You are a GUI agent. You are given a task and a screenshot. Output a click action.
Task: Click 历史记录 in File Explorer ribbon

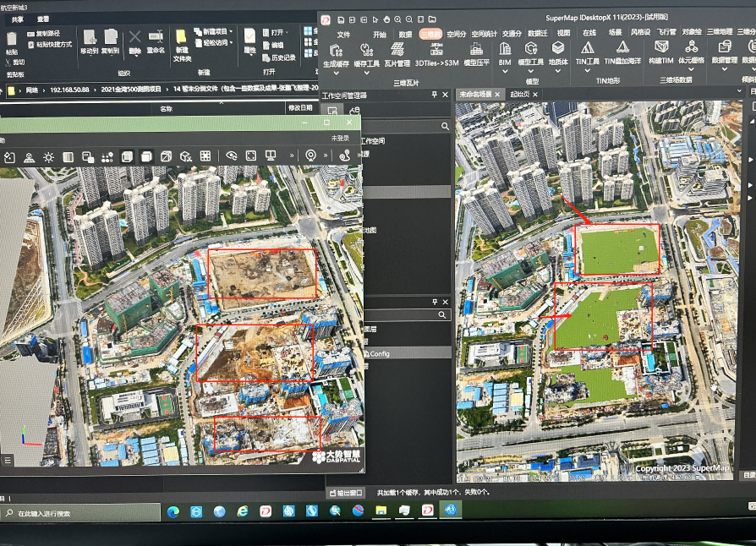pos(280,57)
